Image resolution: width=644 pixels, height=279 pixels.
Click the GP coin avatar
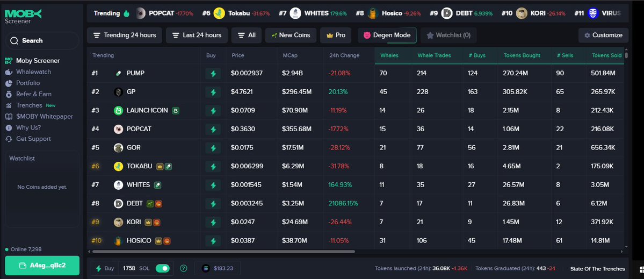click(x=118, y=91)
